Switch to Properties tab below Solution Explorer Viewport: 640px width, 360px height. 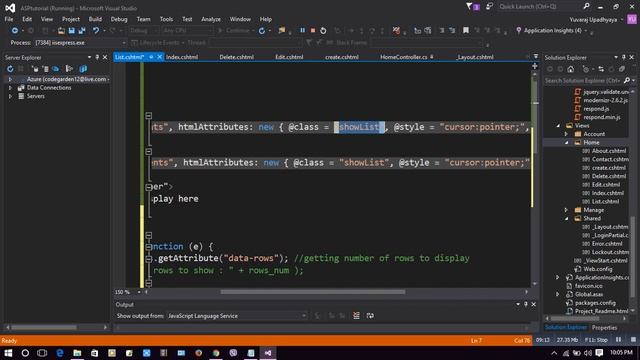click(604, 327)
